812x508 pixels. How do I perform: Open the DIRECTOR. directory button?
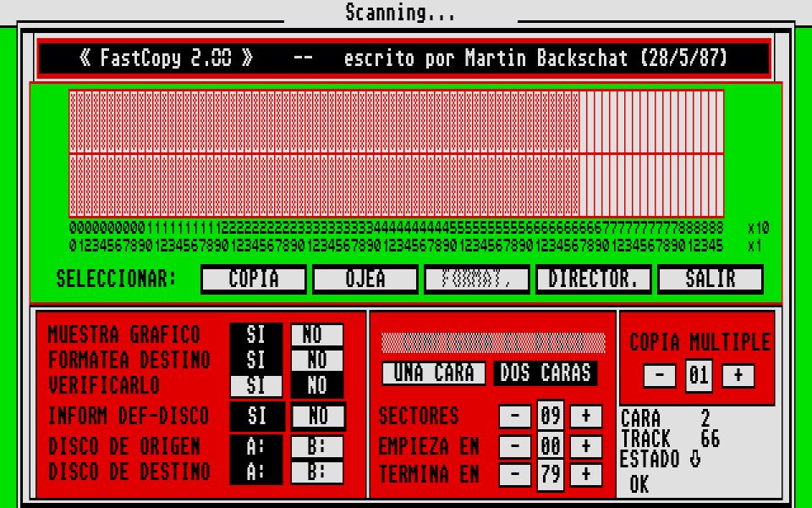tap(593, 279)
